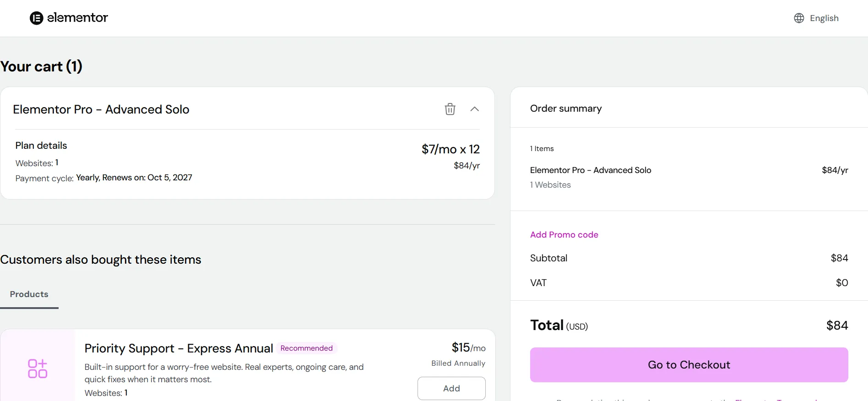This screenshot has height=401, width=868.
Task: Click Priority Support – Express Annual title
Action: coord(179,348)
